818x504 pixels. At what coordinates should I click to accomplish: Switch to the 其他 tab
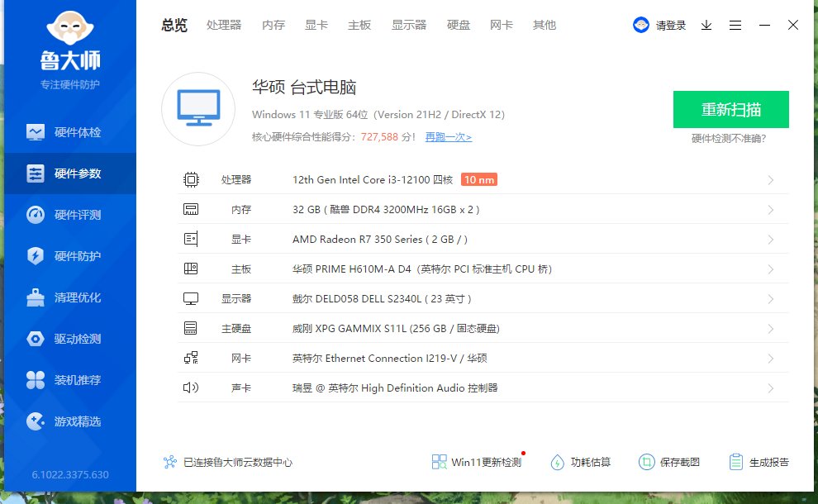pos(545,25)
